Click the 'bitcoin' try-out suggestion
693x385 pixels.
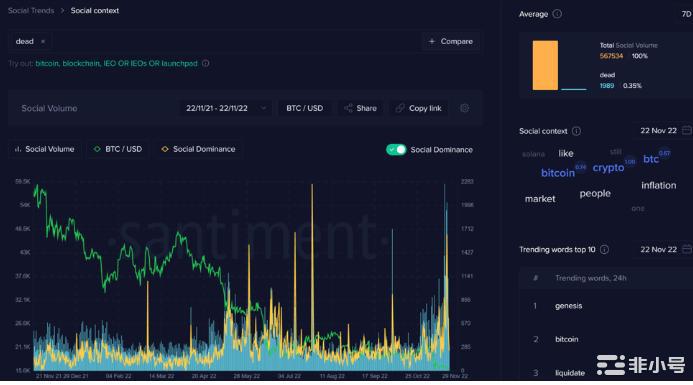47,64
